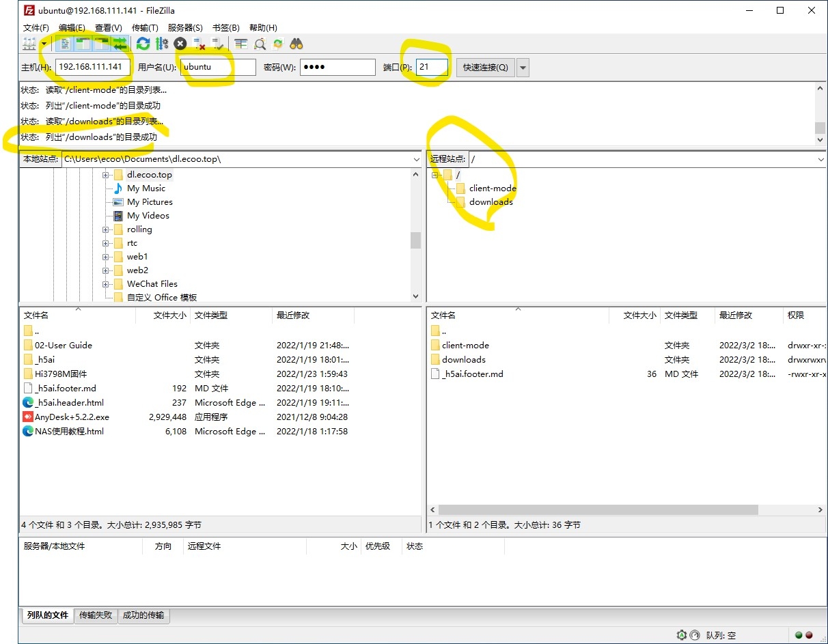Toggle transfer queue display icon
This screenshot has height=644, width=828.
[120, 44]
